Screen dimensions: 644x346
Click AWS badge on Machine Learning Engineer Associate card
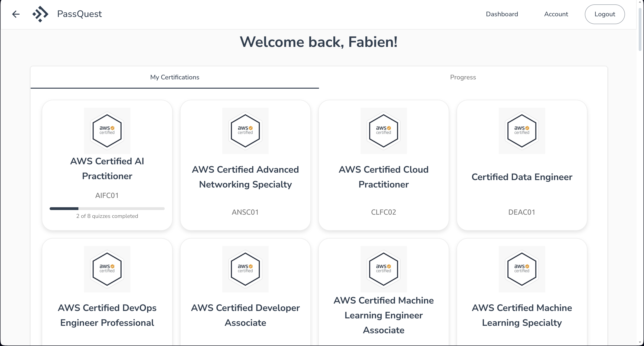tap(383, 269)
